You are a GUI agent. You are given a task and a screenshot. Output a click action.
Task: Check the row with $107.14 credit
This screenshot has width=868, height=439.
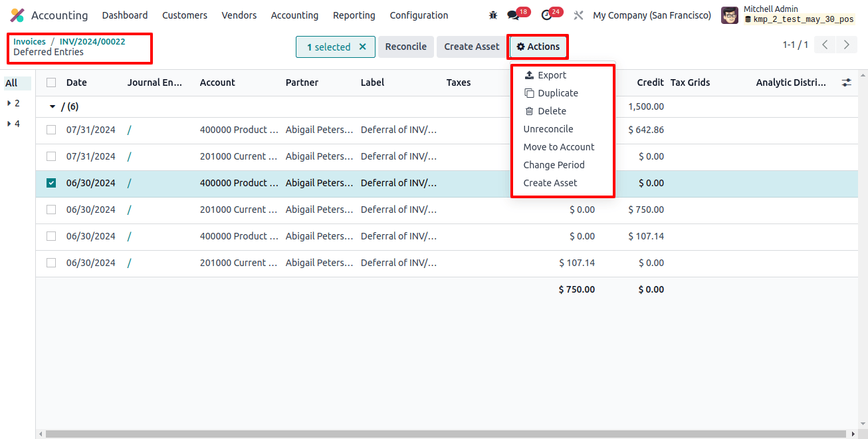click(51, 236)
